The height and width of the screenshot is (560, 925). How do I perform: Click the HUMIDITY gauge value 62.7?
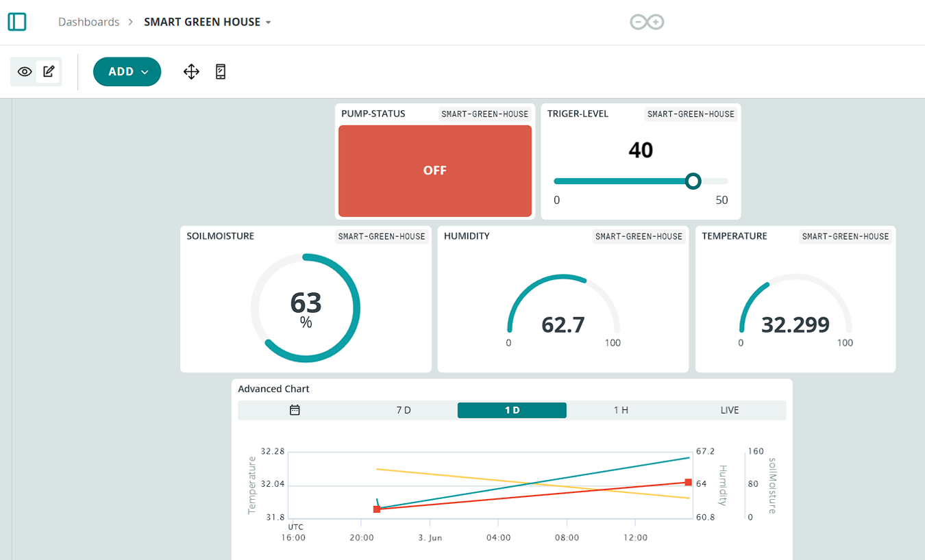[x=563, y=324]
